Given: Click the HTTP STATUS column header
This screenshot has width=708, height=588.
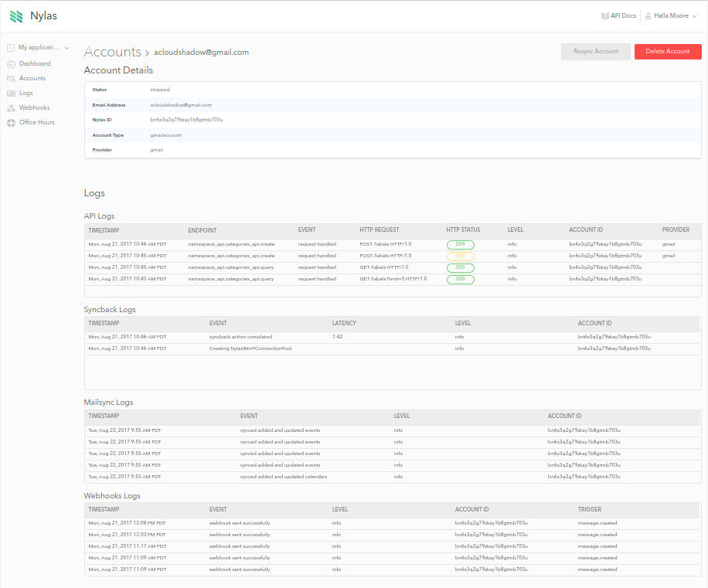Looking at the screenshot, I should [463, 229].
